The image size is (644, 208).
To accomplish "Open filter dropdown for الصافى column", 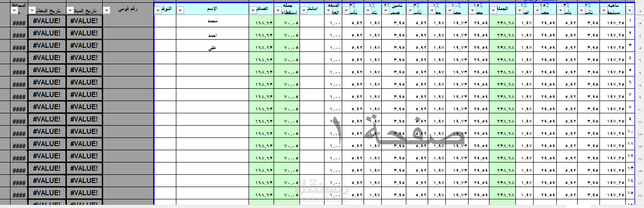I will coord(253,10).
